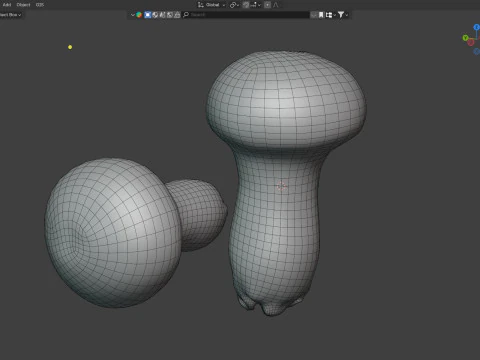
Task: Click the magnifier icon in the search field
Action: (186, 15)
